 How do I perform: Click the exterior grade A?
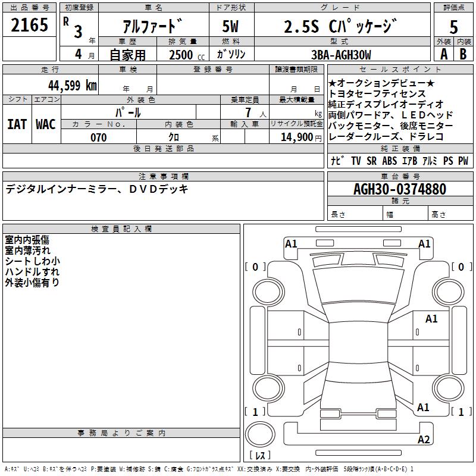444,54
